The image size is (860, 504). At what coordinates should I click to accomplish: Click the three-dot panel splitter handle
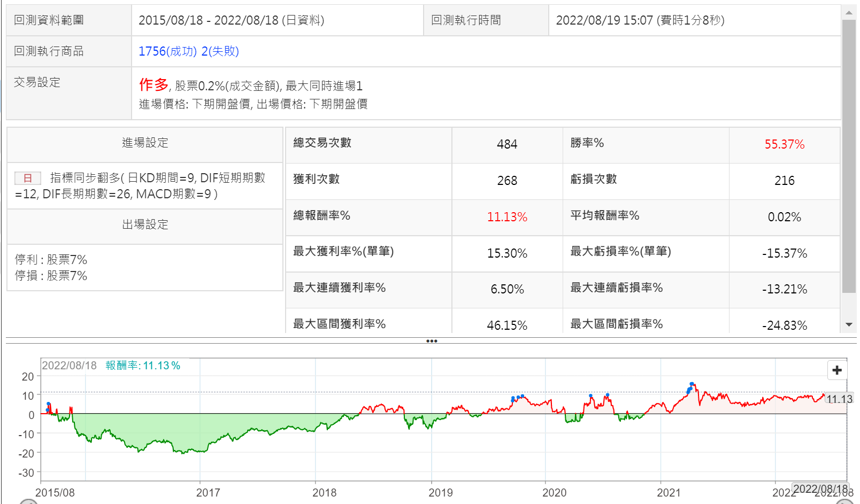pos(431,341)
